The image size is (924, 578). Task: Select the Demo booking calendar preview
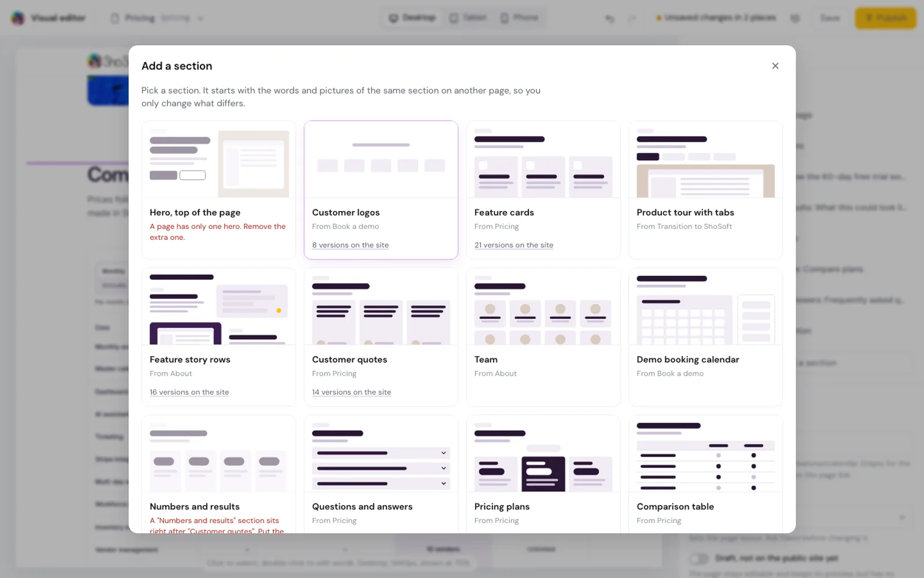coord(706,306)
